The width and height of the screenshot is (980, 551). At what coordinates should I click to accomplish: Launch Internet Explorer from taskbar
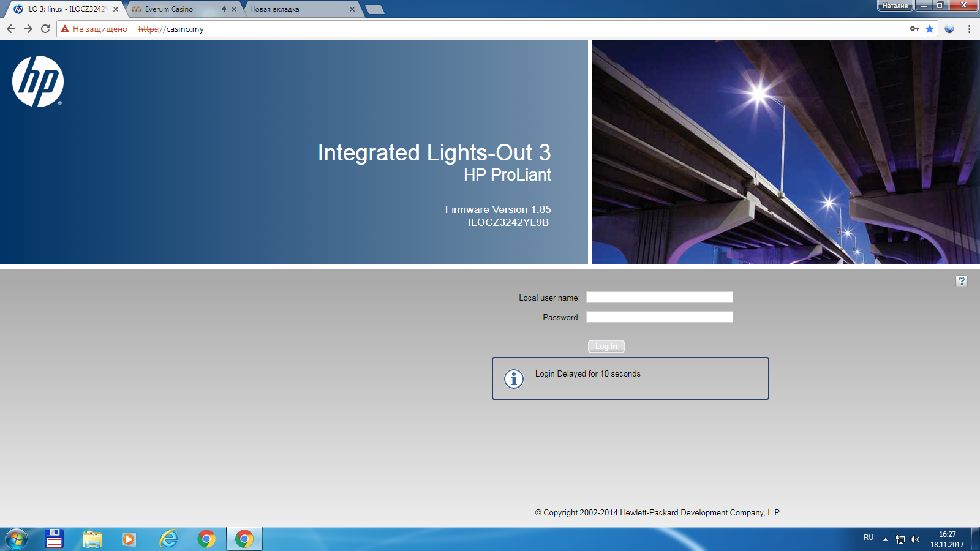coord(168,539)
